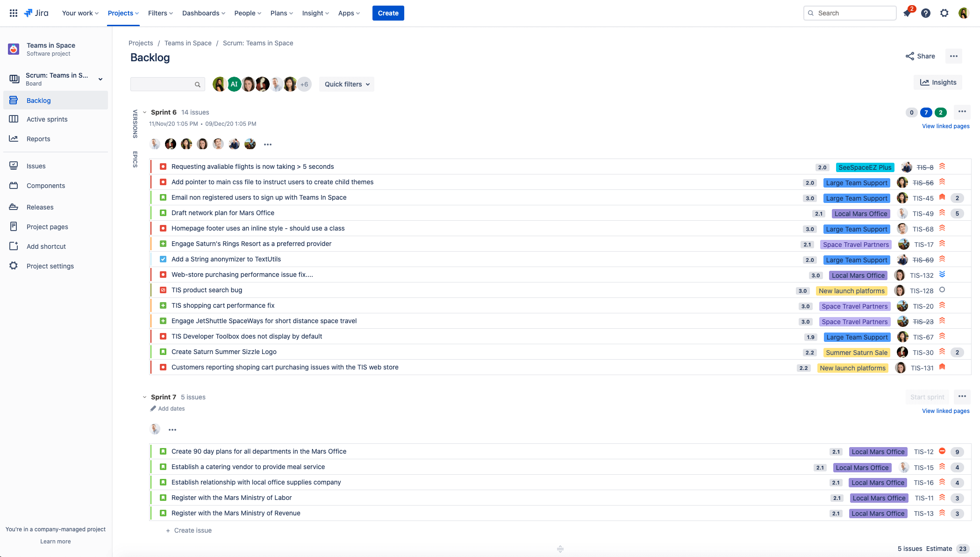Click the notifications bell icon showing 2
Viewport: 980px width, 557px height.
(x=908, y=13)
